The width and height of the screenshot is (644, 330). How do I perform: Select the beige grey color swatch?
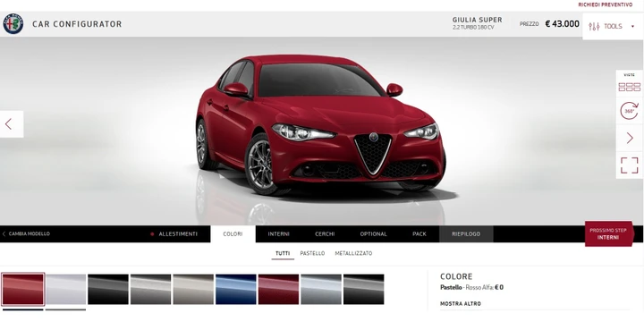click(193, 290)
